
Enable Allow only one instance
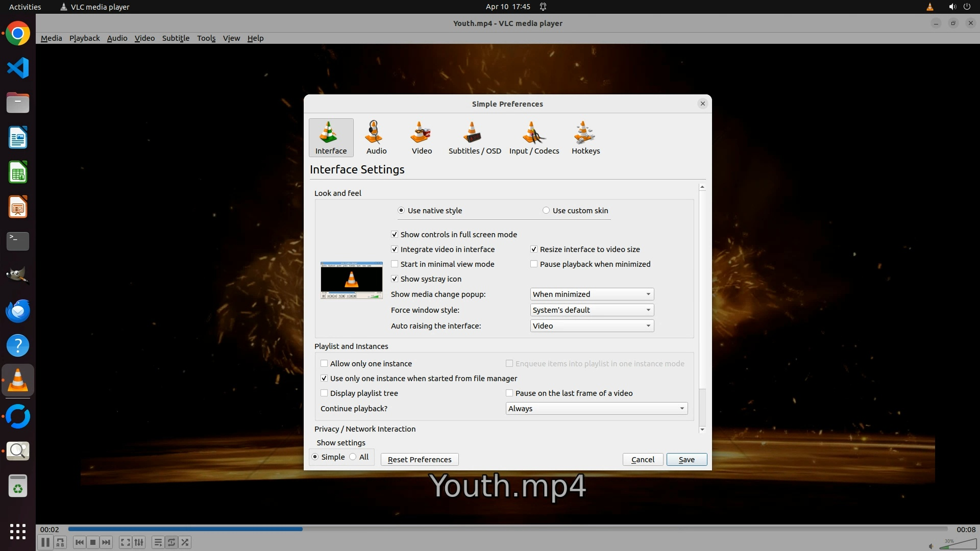pyautogui.click(x=324, y=364)
